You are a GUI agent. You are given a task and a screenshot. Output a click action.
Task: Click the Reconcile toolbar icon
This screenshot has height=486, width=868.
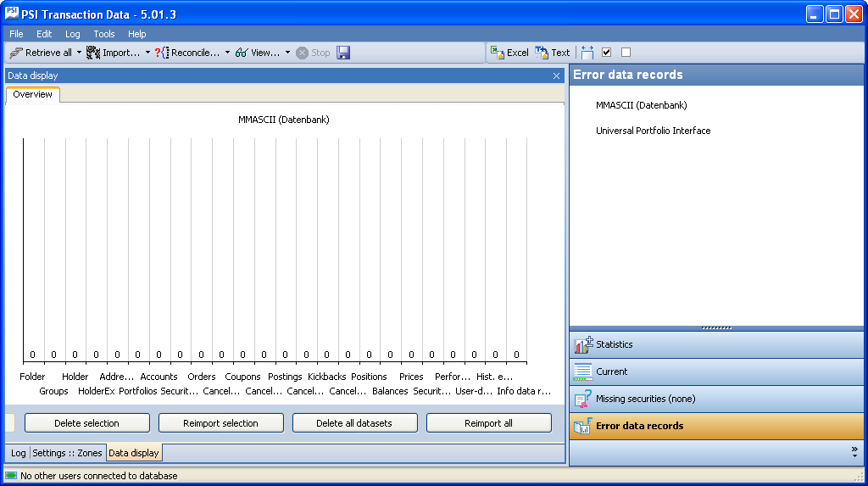pyautogui.click(x=162, y=53)
